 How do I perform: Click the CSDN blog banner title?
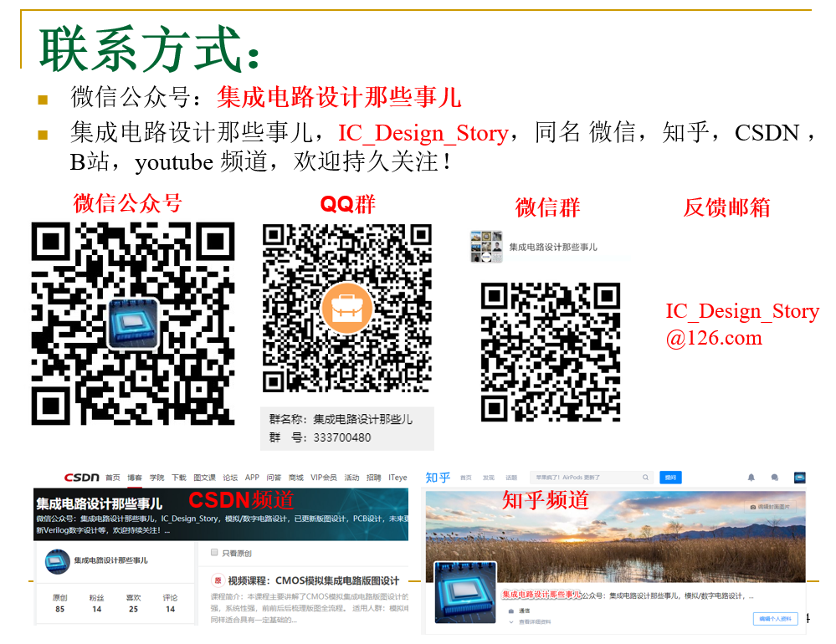click(x=100, y=503)
